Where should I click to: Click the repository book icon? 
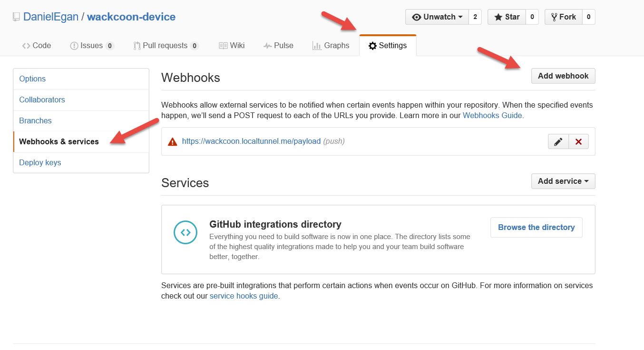[17, 17]
